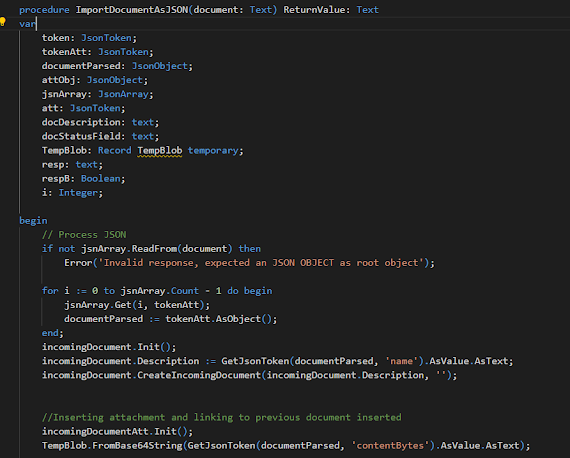
Task: Click the ReadFrom method call
Action: (x=154, y=249)
